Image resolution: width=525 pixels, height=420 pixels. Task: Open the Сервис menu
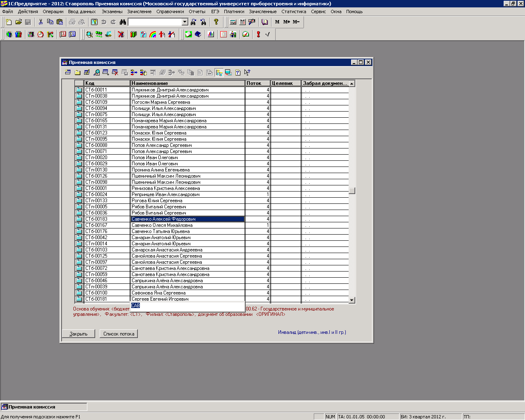318,11
